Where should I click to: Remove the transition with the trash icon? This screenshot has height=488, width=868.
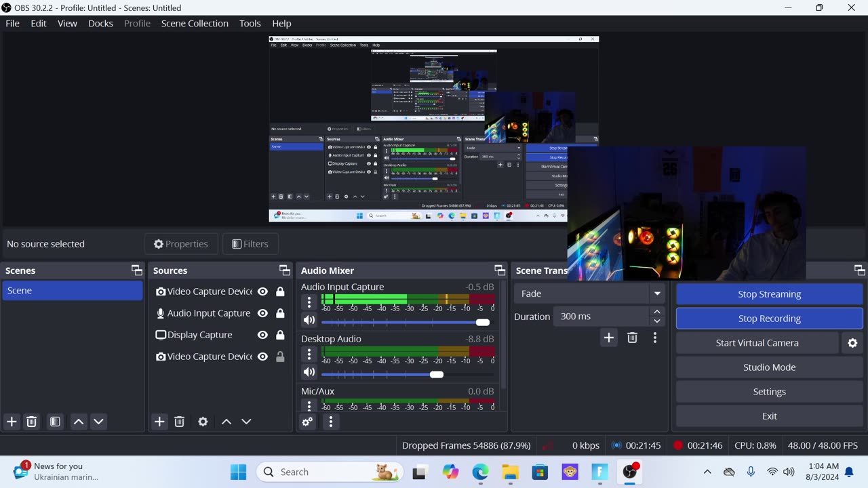coord(632,338)
